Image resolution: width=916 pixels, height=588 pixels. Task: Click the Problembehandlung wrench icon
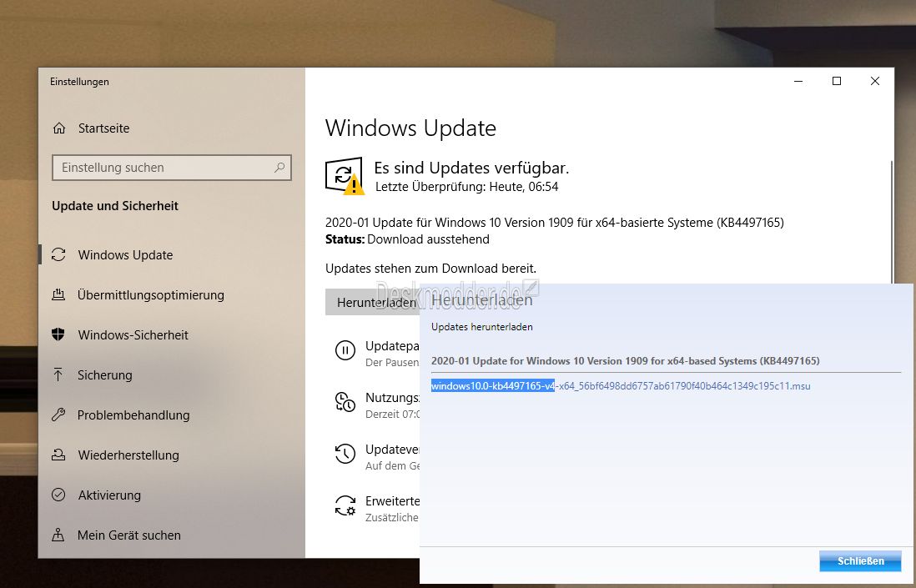click(58, 415)
